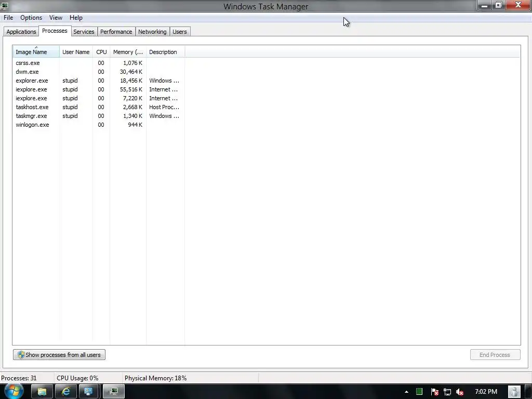Click muted volume tray icon
This screenshot has width=532, height=399.
460,392
